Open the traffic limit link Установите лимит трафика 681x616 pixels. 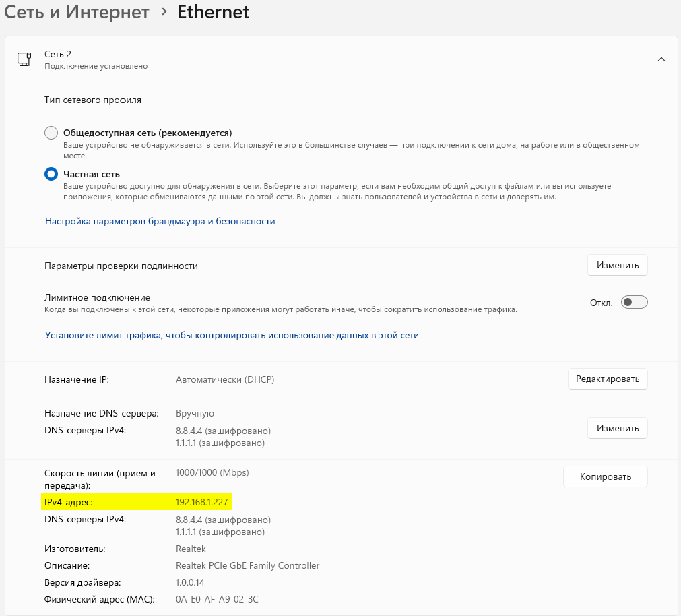coord(232,336)
